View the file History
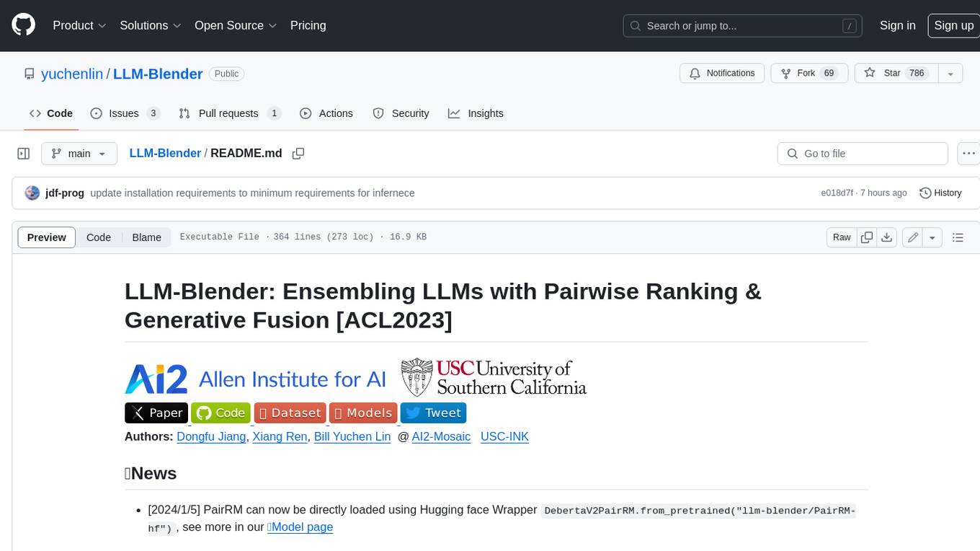980x551 pixels. coord(940,193)
